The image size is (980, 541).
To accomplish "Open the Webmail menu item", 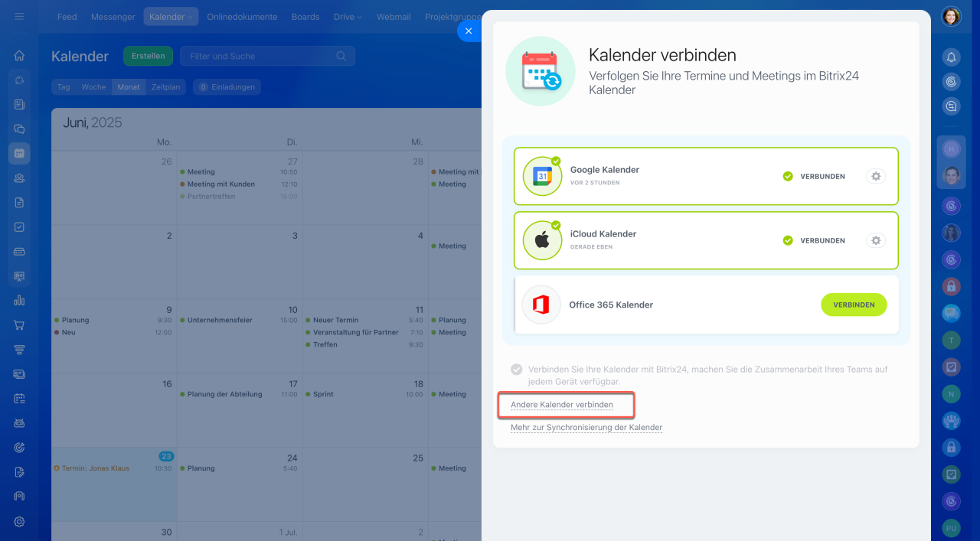I will click(x=394, y=17).
